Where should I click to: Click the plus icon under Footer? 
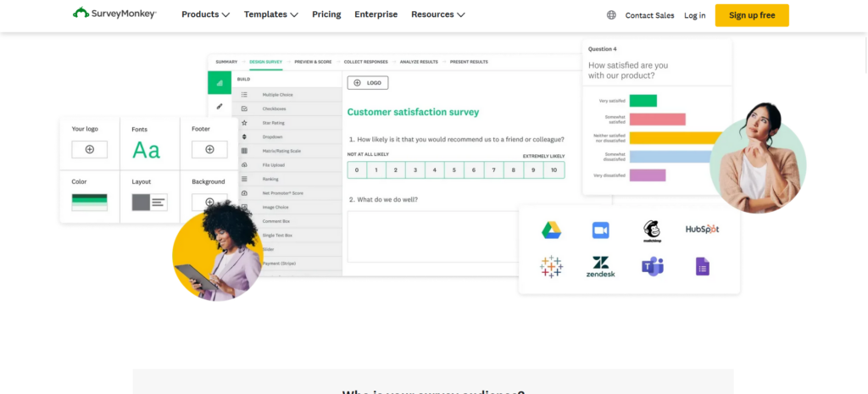click(209, 149)
